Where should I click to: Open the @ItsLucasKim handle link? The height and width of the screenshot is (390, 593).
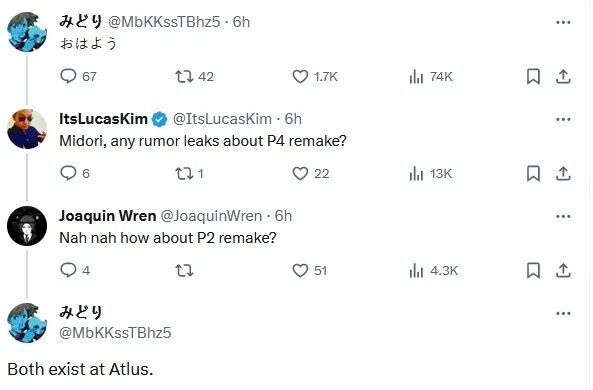click(x=222, y=119)
